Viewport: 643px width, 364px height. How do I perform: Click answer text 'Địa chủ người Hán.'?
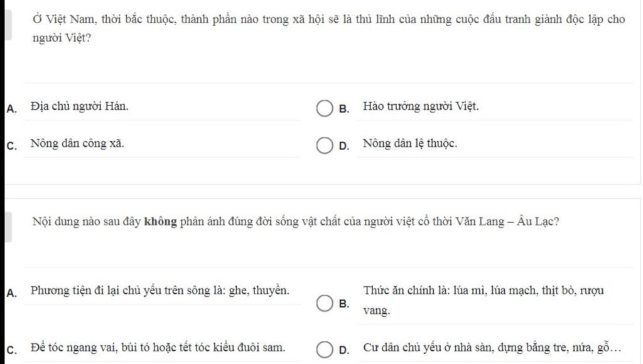[x=80, y=106]
